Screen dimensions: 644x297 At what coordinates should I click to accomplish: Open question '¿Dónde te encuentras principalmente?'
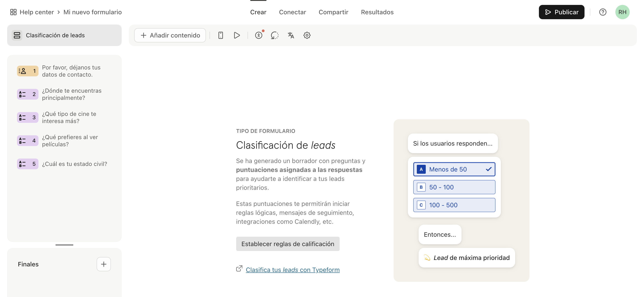coord(72,94)
